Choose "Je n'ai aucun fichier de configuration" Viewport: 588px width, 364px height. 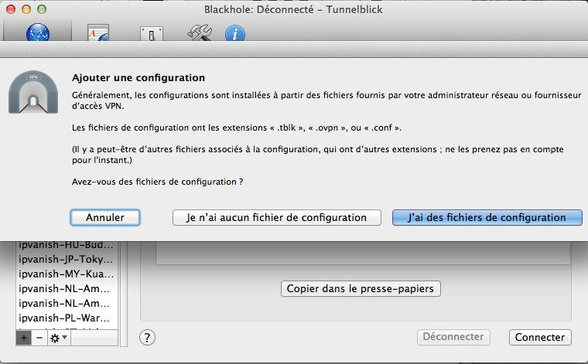click(x=277, y=218)
